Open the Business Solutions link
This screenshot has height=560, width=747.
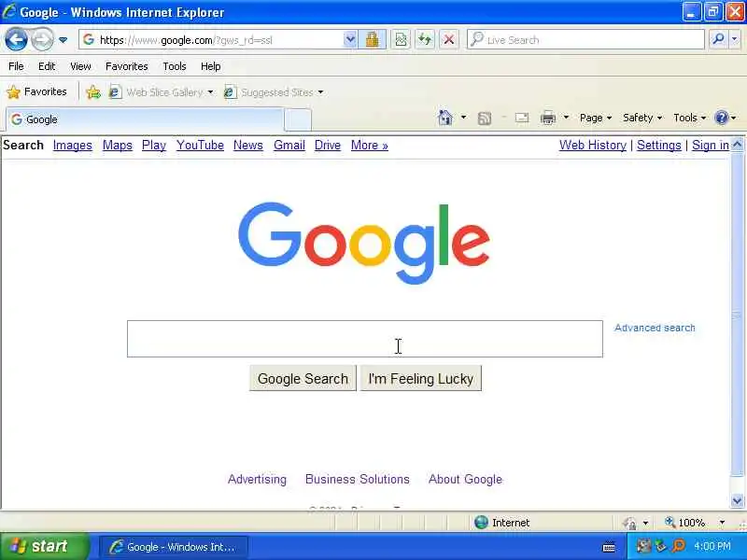pyautogui.click(x=358, y=479)
